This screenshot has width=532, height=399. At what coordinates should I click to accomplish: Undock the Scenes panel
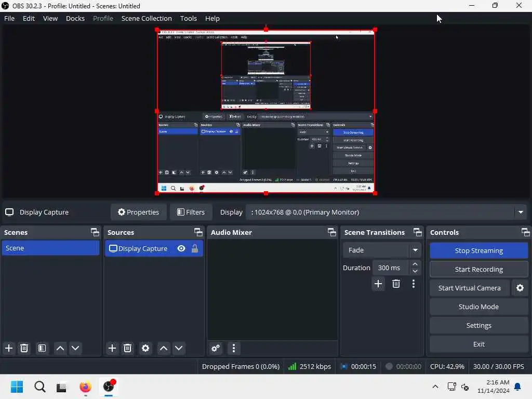click(x=95, y=232)
